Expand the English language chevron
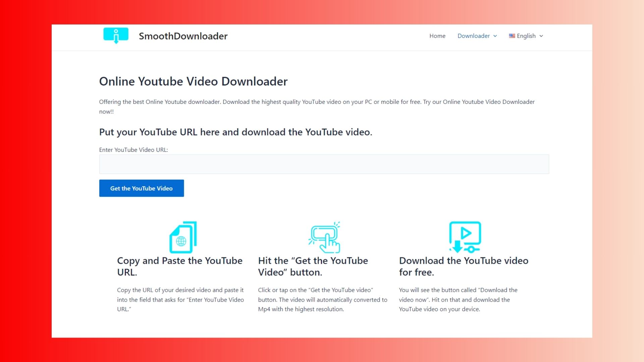Image resolution: width=644 pixels, height=362 pixels. click(x=541, y=36)
